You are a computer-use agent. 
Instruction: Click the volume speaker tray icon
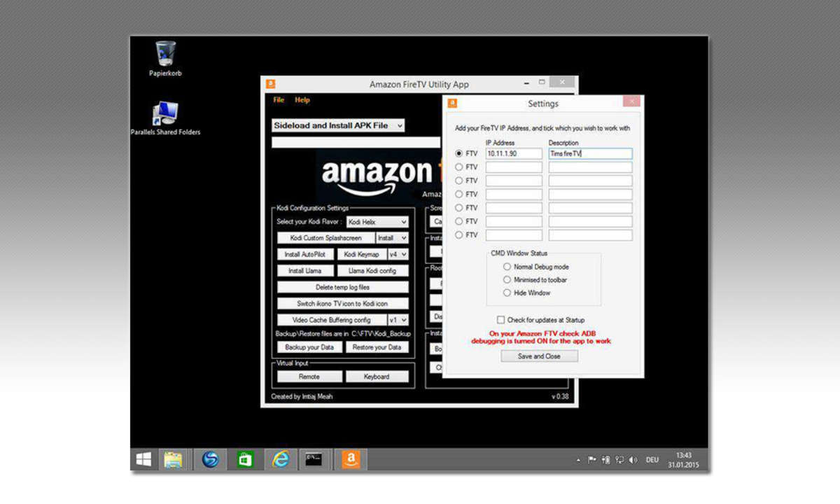pyautogui.click(x=633, y=460)
